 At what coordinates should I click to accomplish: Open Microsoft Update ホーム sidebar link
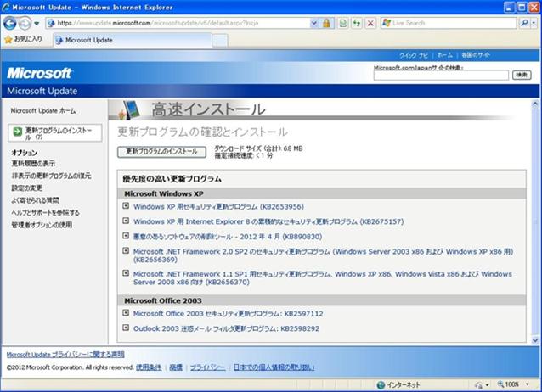click(x=43, y=111)
